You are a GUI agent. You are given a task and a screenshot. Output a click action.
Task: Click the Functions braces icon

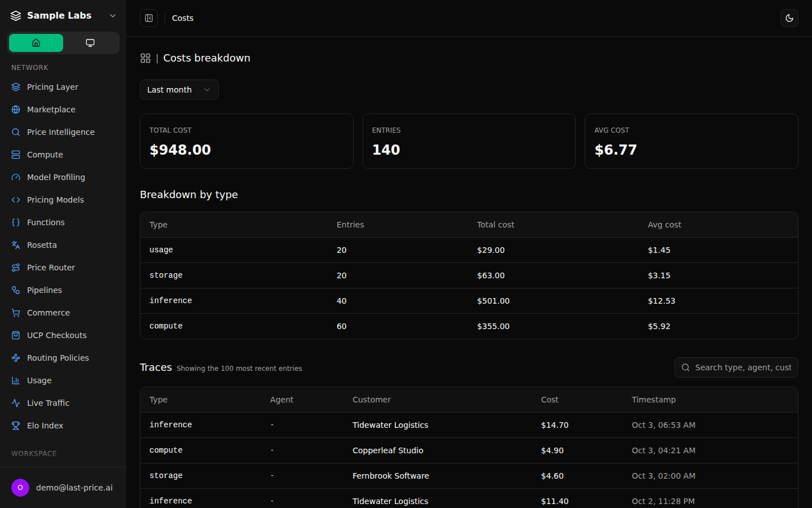pyautogui.click(x=16, y=222)
